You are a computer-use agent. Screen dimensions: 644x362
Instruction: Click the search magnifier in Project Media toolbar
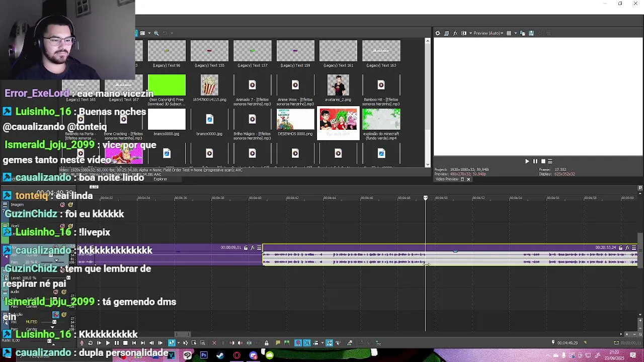[x=156, y=33]
